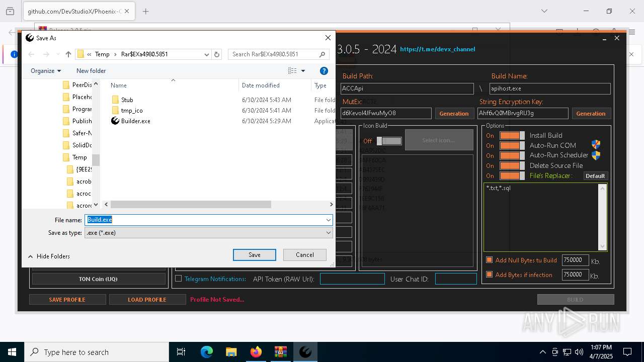Click the User Chat ID field
This screenshot has height=362, width=644.
click(x=456, y=279)
